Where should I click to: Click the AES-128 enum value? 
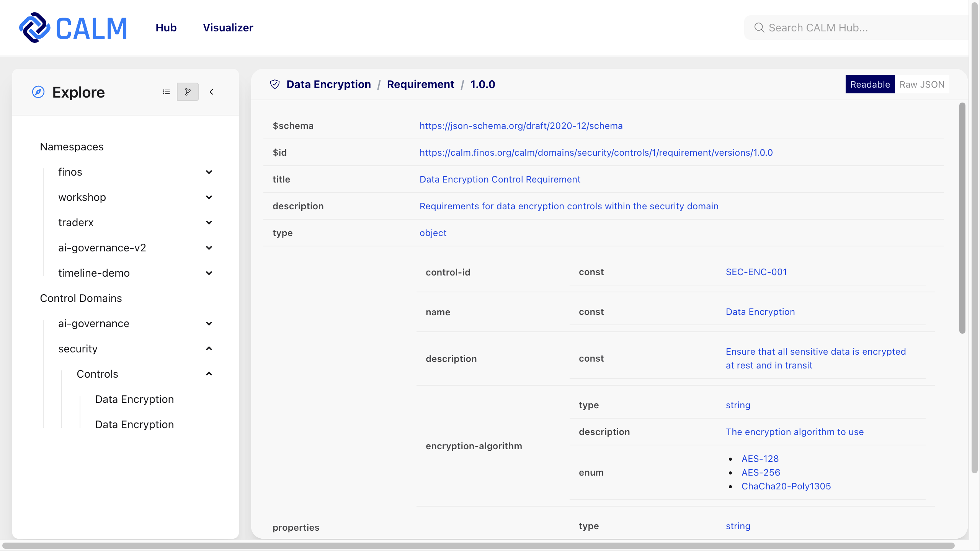point(760,459)
